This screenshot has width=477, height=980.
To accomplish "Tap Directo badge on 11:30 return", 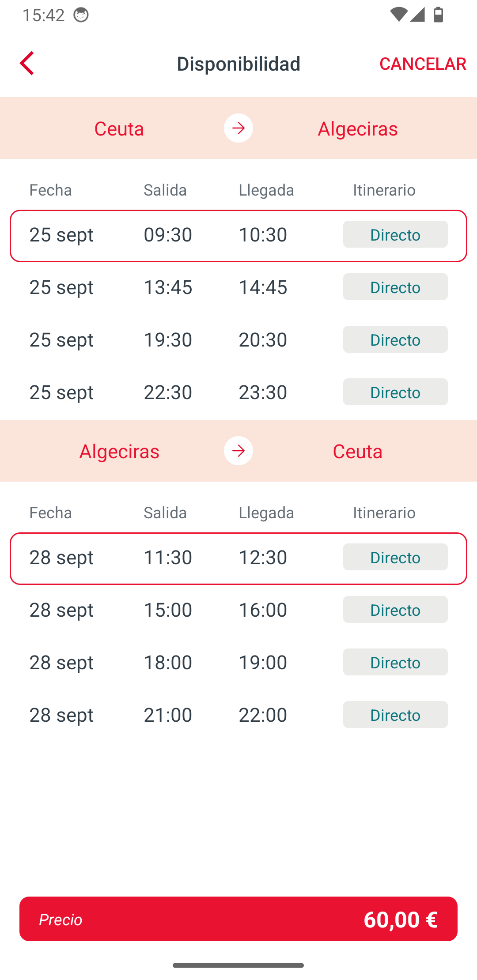I will 395,557.
